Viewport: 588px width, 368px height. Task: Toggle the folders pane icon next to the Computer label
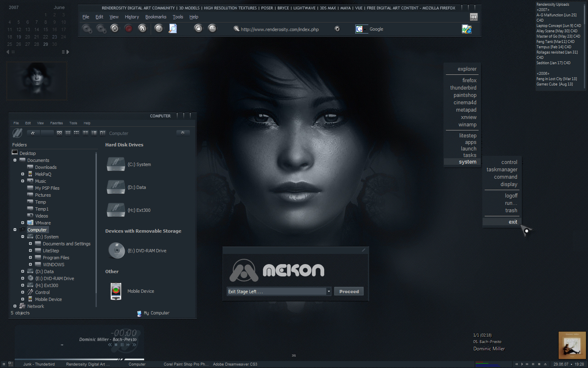coord(102,133)
